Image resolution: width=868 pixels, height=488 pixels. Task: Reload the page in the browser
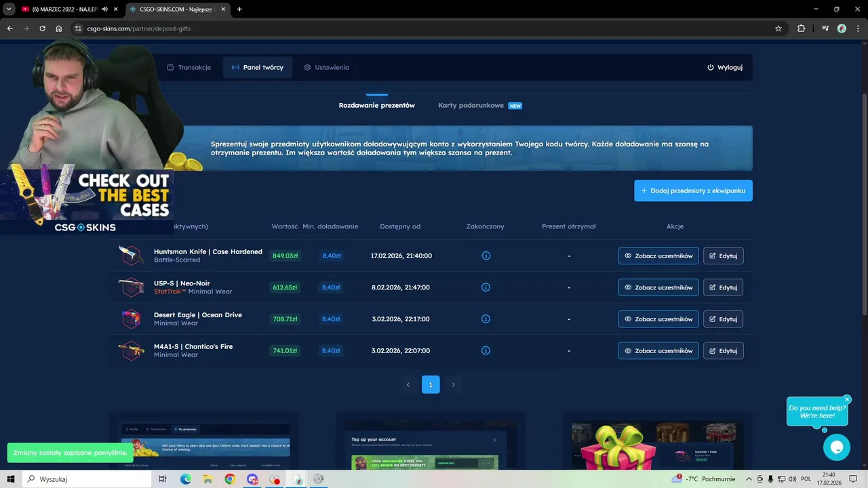(42, 28)
